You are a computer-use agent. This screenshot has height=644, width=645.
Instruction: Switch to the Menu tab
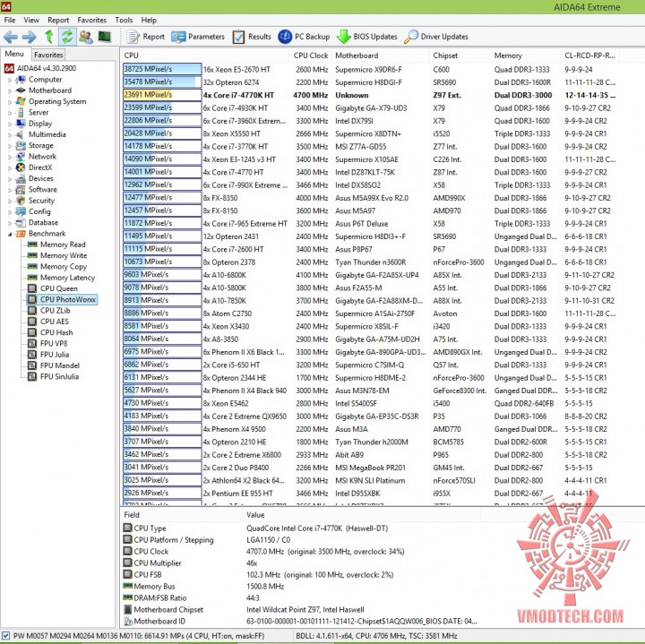coord(14,54)
